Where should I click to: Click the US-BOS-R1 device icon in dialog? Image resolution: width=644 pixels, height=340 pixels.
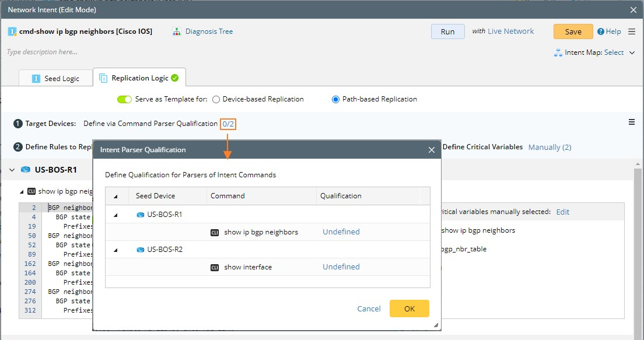coord(140,215)
